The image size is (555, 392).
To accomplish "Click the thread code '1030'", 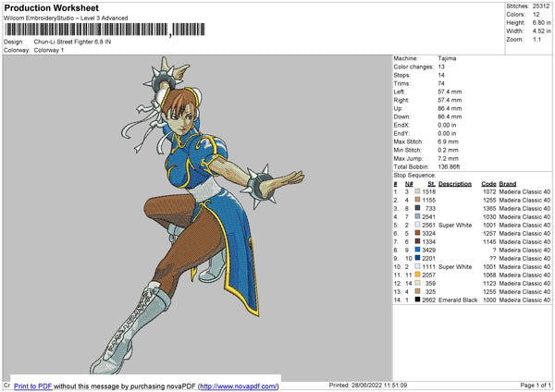I will pos(489,216).
